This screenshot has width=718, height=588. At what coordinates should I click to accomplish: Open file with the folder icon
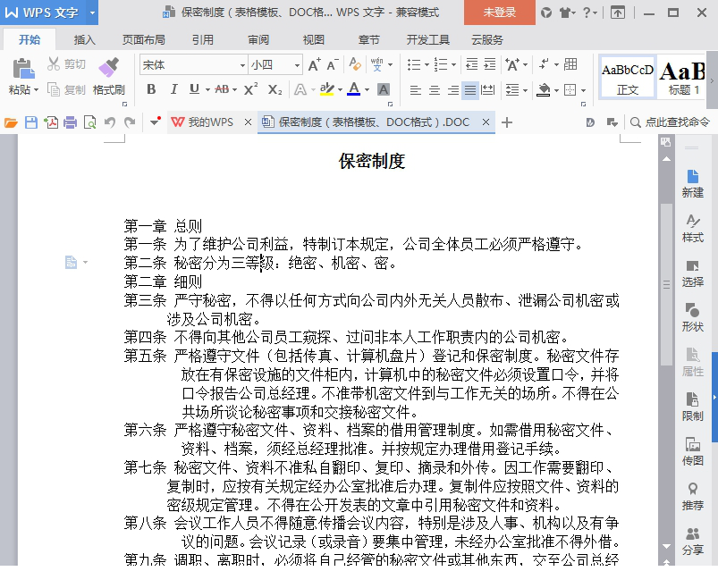pos(11,122)
